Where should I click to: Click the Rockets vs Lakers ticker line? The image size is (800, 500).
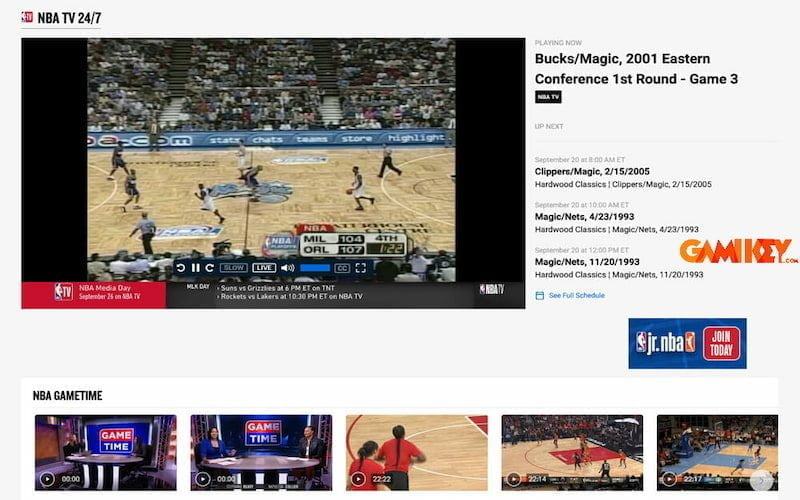(291, 296)
